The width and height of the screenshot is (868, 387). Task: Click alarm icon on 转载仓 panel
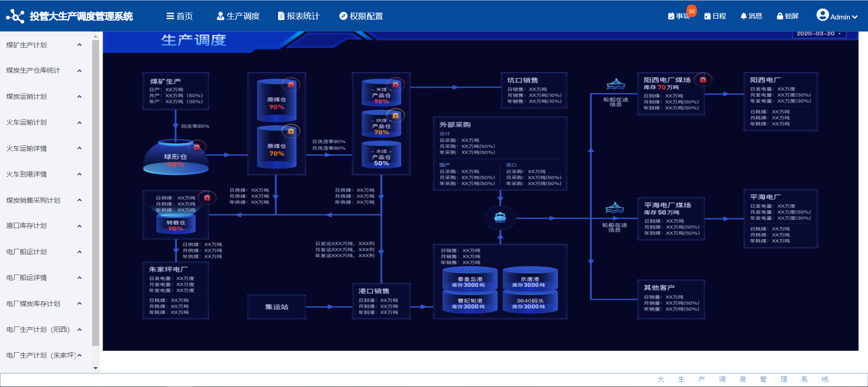(x=207, y=197)
